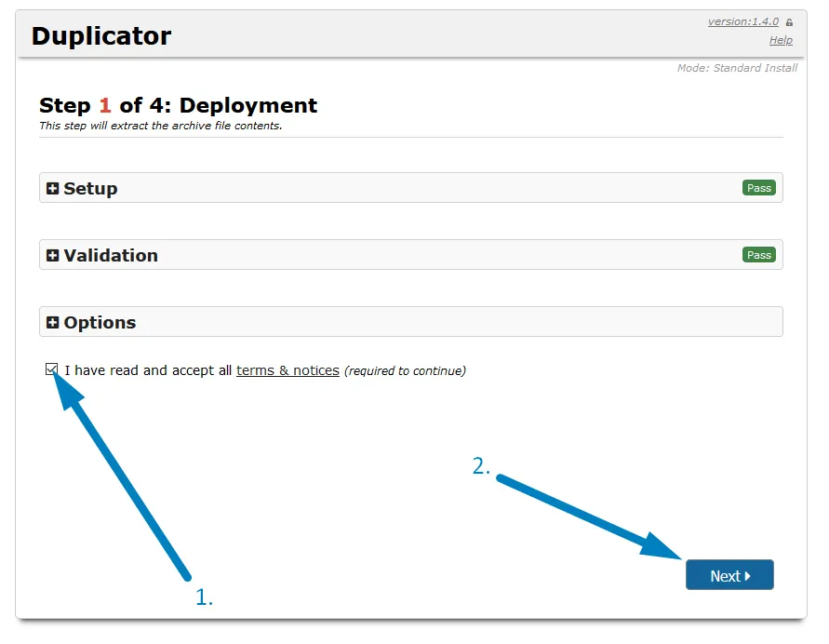Click the Options section title
This screenshot has height=644, width=829.
tap(100, 323)
